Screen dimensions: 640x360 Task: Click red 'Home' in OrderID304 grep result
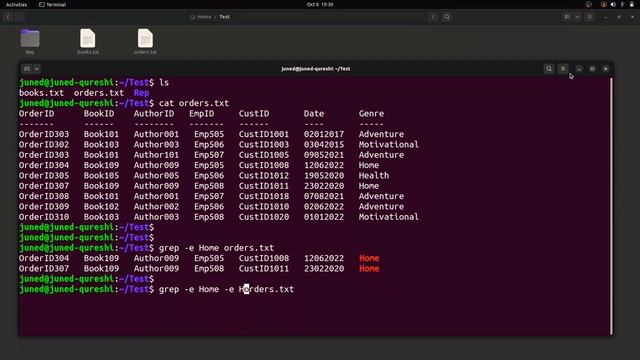point(369,258)
